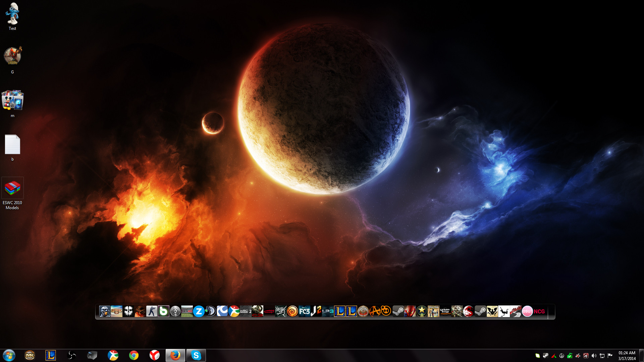The image size is (644, 362).
Task: Open the Counter-Strike dock icon
Action: point(152,311)
